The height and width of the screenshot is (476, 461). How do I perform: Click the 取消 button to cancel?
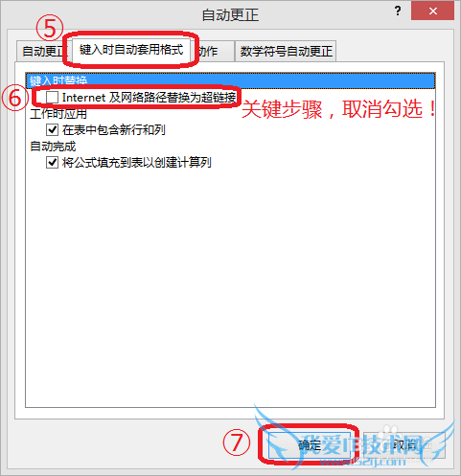[404, 444]
